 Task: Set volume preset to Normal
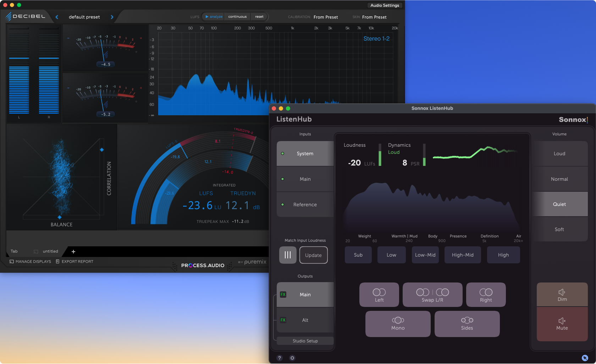coord(559,179)
